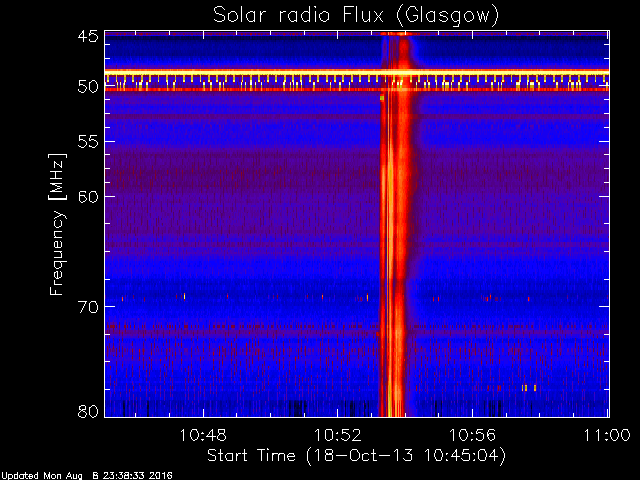Select the 80 MHz frequency tick label
This screenshot has width=640, height=480.
88,411
